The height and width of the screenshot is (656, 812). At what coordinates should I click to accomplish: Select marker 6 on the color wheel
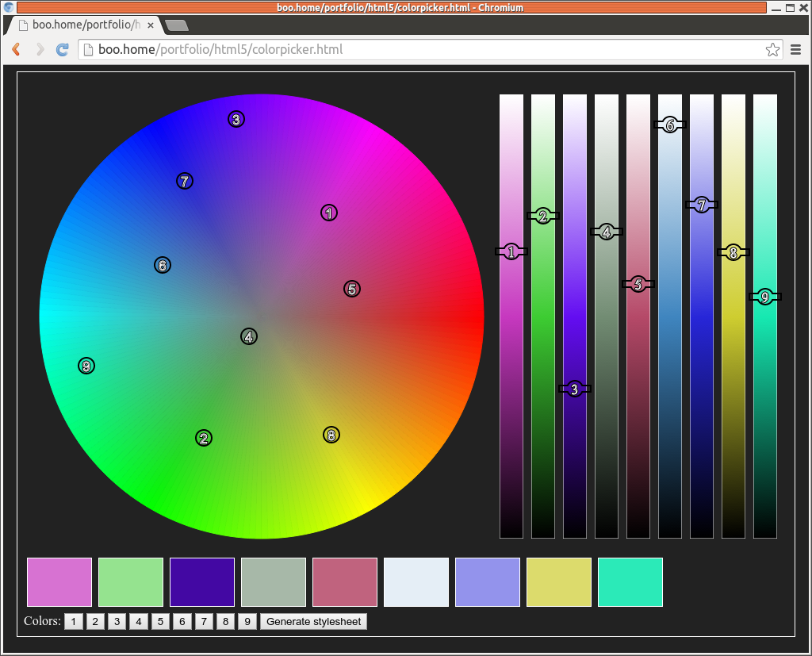tap(162, 265)
